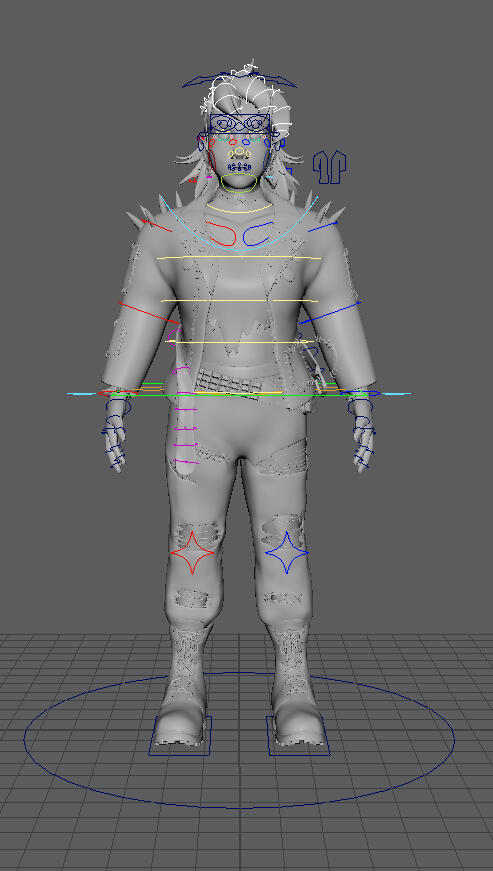This screenshot has height=871, width=493.
Task: Pick the blue jacket-shaped control beside the head
Action: click(329, 167)
